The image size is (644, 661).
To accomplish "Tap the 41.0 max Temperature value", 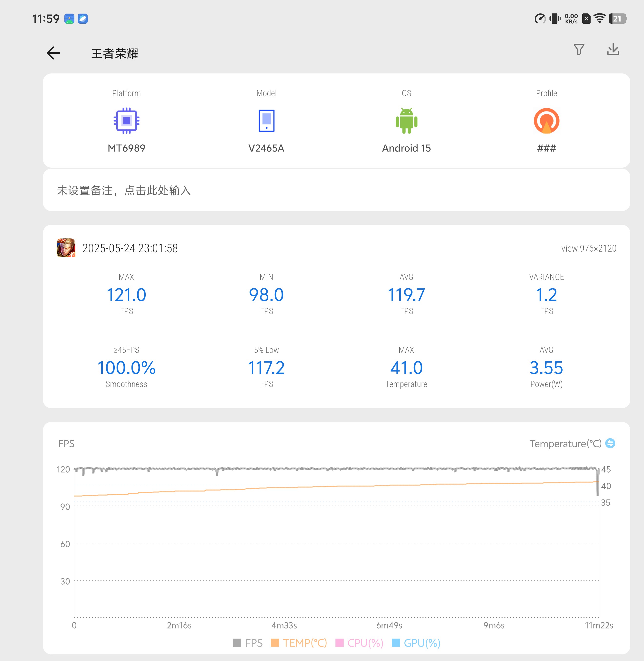I will click(x=407, y=368).
